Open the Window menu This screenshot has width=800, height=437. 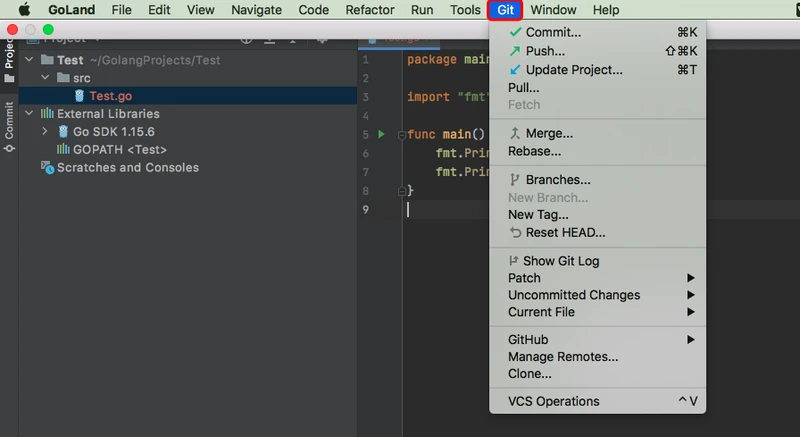(553, 10)
